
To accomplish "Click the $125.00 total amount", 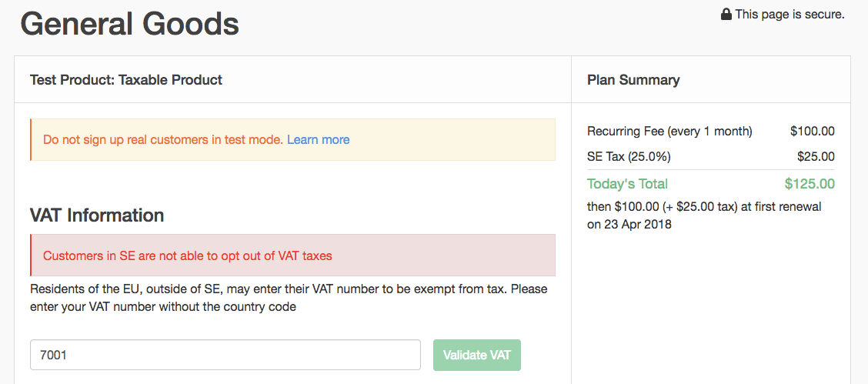I will pos(810,184).
